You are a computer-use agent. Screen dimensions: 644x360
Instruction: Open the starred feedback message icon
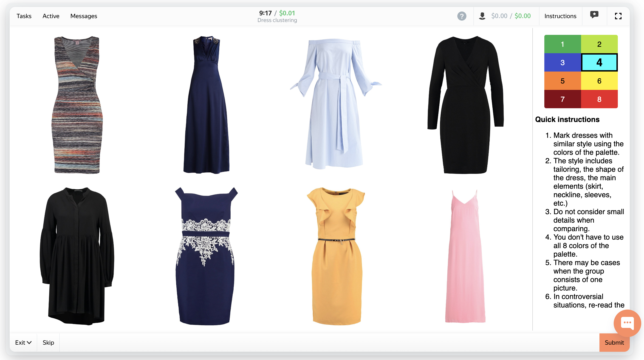click(594, 15)
